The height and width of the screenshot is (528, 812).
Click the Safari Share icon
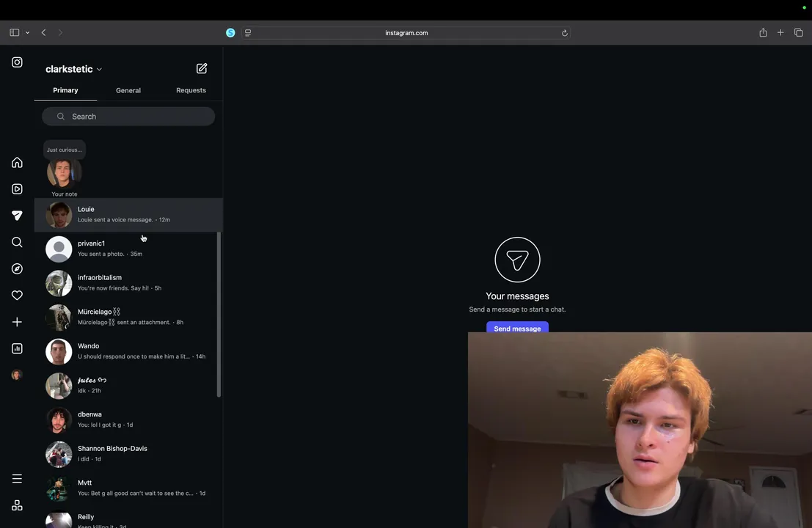[x=763, y=32]
